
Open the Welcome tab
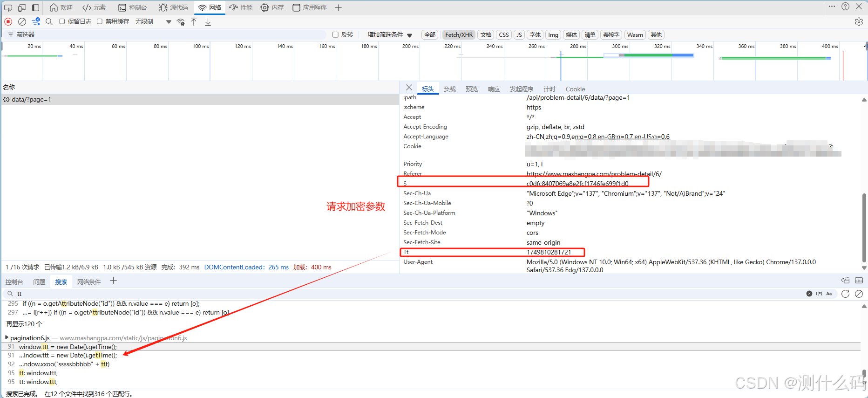pos(61,7)
